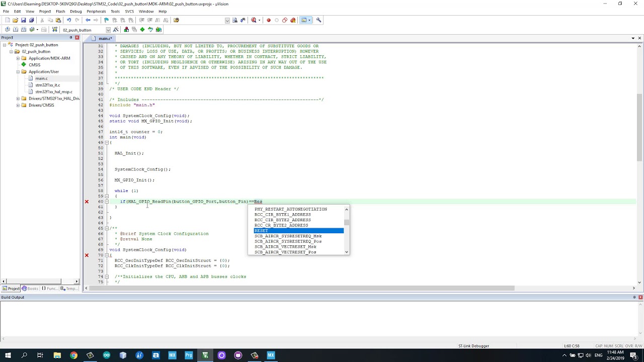
Task: Select the CMSIS component item
Action: 34,65
